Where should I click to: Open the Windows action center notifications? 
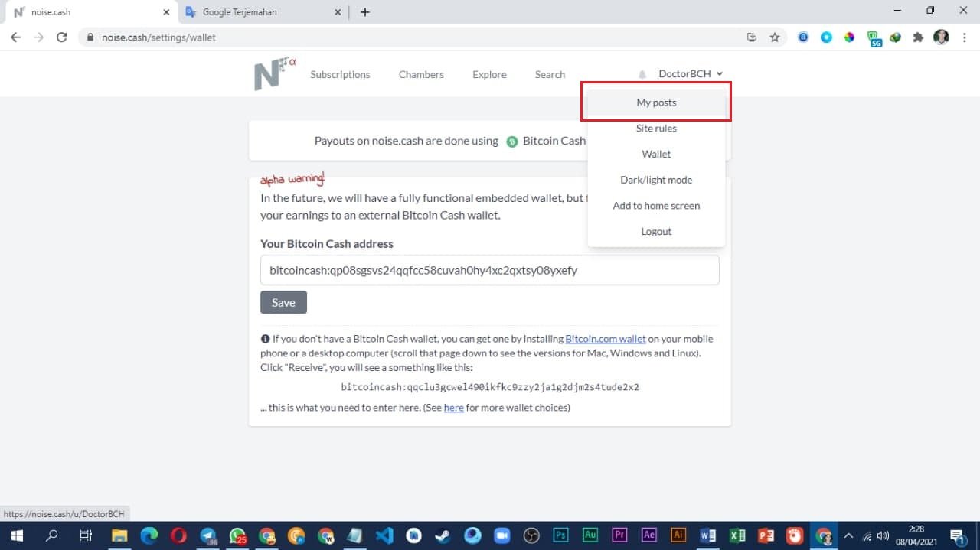coord(957,535)
